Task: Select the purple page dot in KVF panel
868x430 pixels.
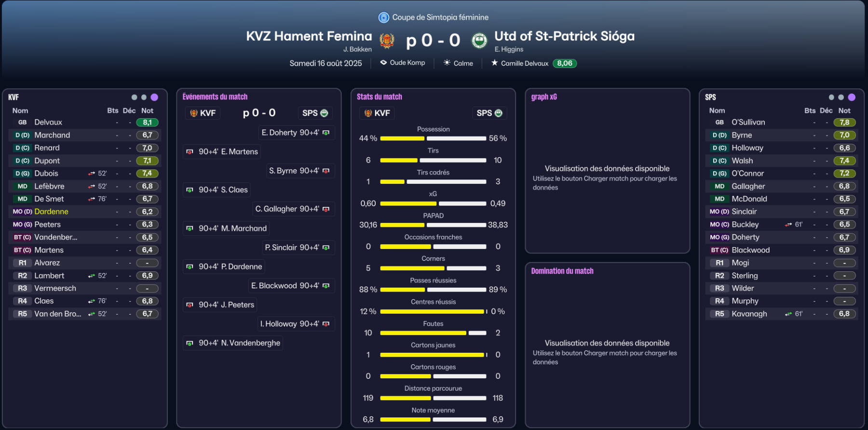Action: [154, 97]
